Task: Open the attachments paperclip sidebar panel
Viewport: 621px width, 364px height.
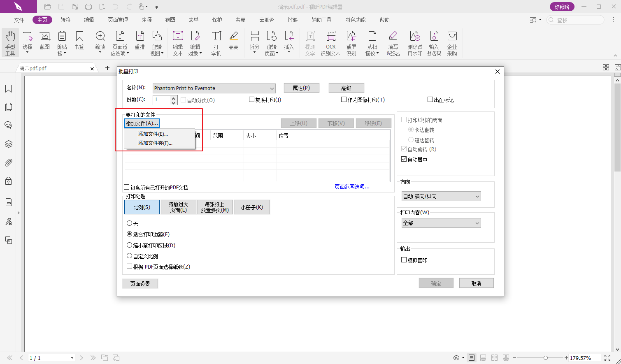Action: click(x=8, y=163)
